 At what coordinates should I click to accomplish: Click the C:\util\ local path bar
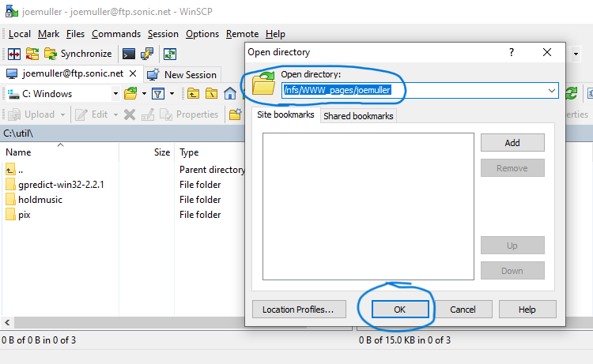[123, 133]
